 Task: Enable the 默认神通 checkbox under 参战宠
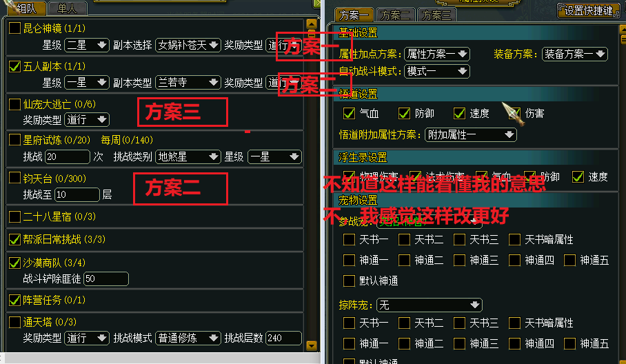click(350, 281)
